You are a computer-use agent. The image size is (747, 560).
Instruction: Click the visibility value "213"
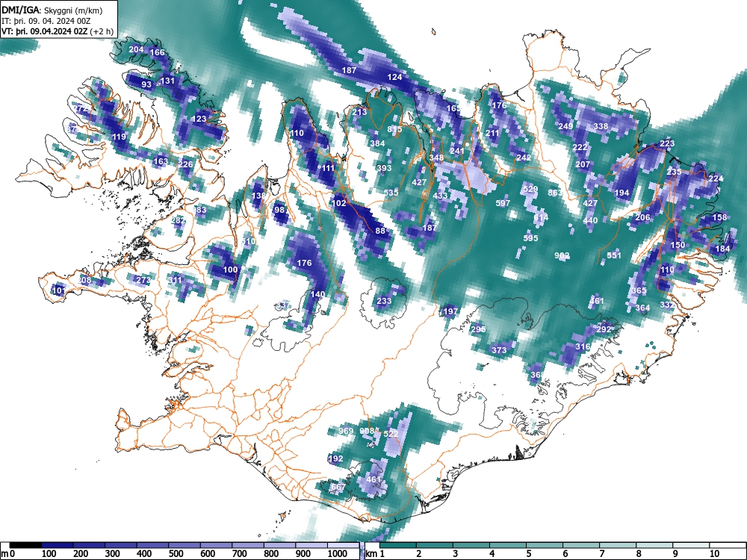coord(360,113)
